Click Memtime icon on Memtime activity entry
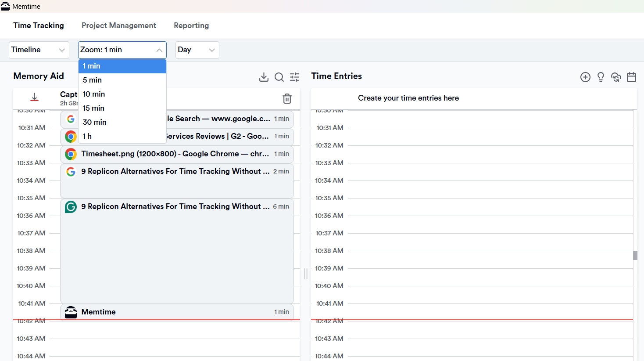Viewport: 644px width, 361px height. click(71, 312)
